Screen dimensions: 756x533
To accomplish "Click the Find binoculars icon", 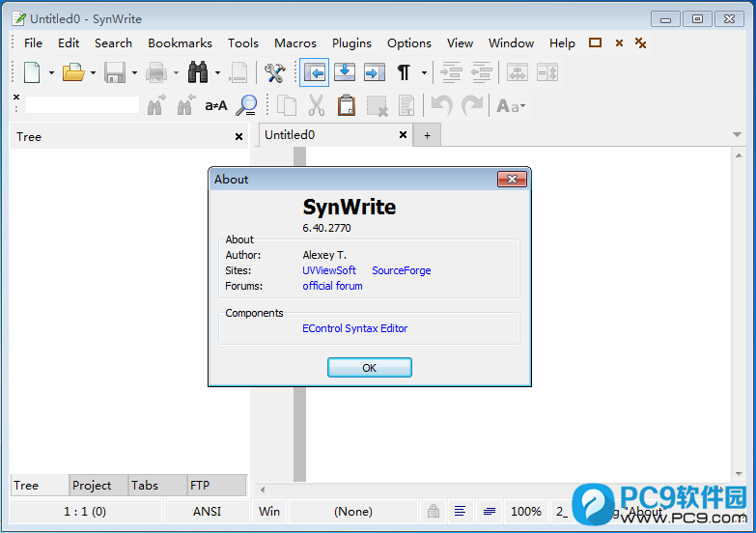I will [198, 72].
